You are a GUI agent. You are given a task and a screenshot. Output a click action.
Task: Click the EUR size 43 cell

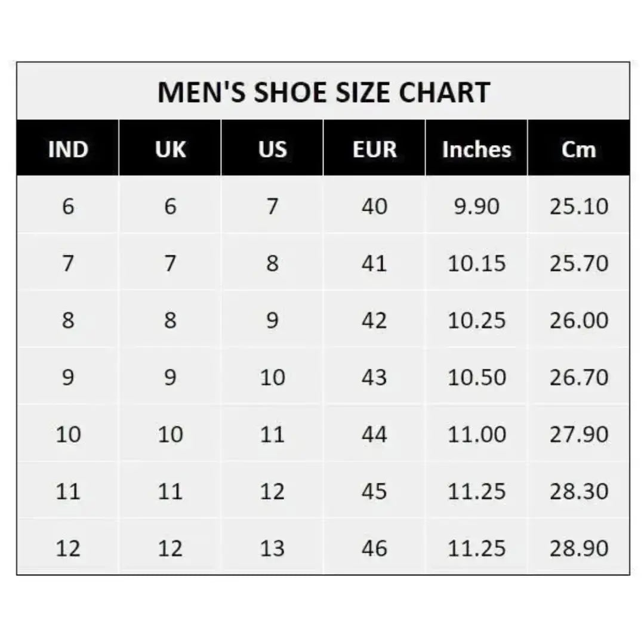[x=374, y=377]
